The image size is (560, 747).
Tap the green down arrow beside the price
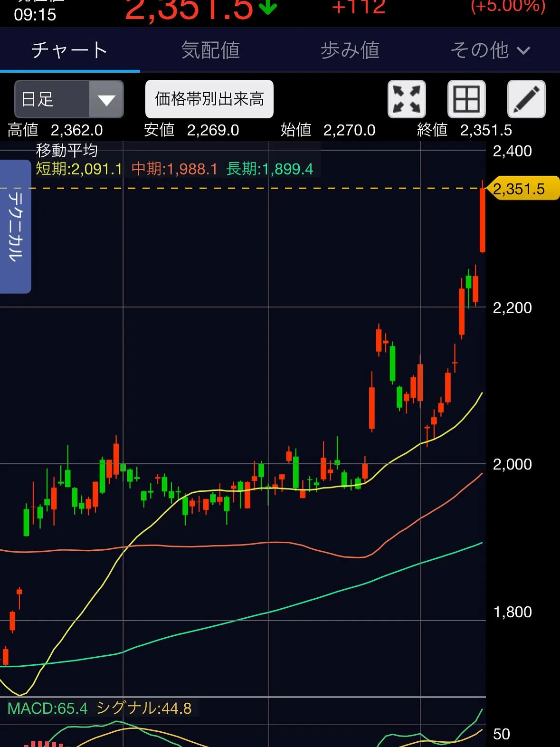[x=268, y=7]
